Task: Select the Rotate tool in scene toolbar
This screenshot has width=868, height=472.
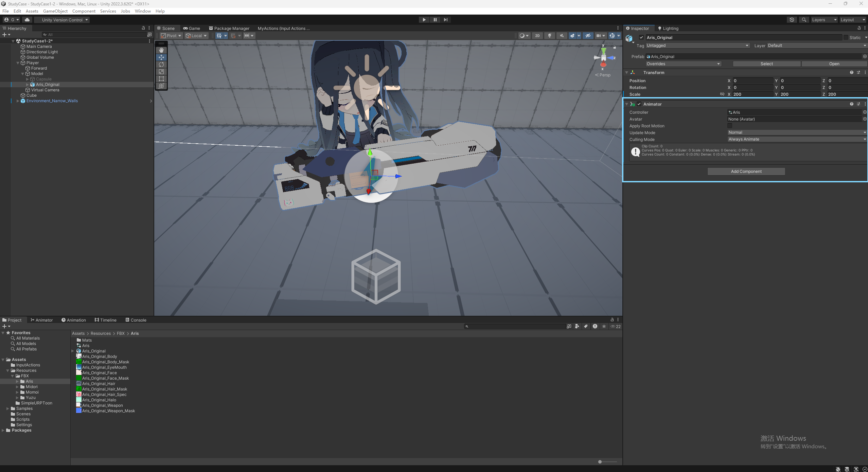Action: [161, 65]
